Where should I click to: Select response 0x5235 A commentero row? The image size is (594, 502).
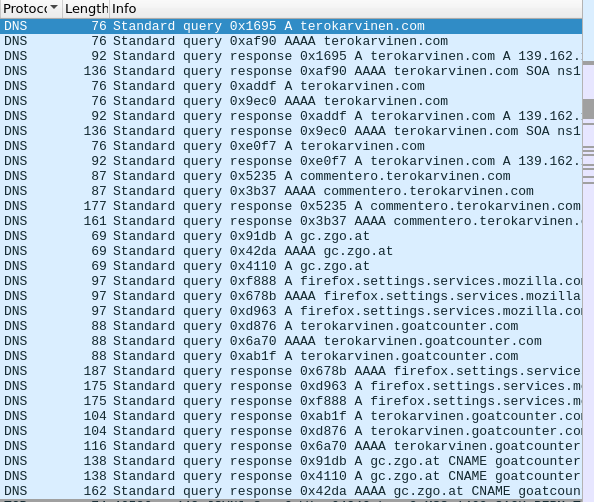pyautogui.click(x=291, y=206)
